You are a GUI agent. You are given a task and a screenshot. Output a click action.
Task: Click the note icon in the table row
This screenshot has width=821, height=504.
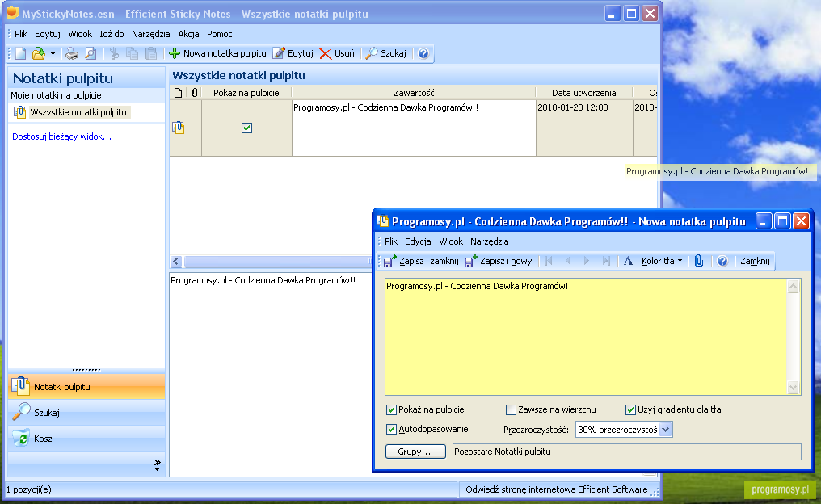pos(178,128)
